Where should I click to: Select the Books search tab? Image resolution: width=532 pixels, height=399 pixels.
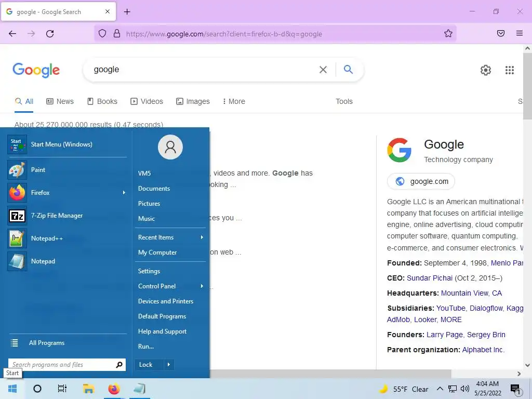[102, 101]
